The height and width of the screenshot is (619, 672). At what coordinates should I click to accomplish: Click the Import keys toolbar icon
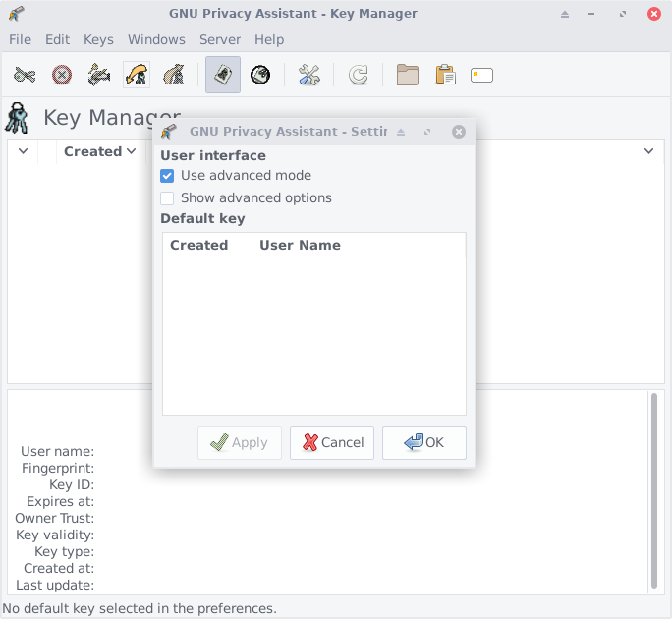tap(136, 75)
